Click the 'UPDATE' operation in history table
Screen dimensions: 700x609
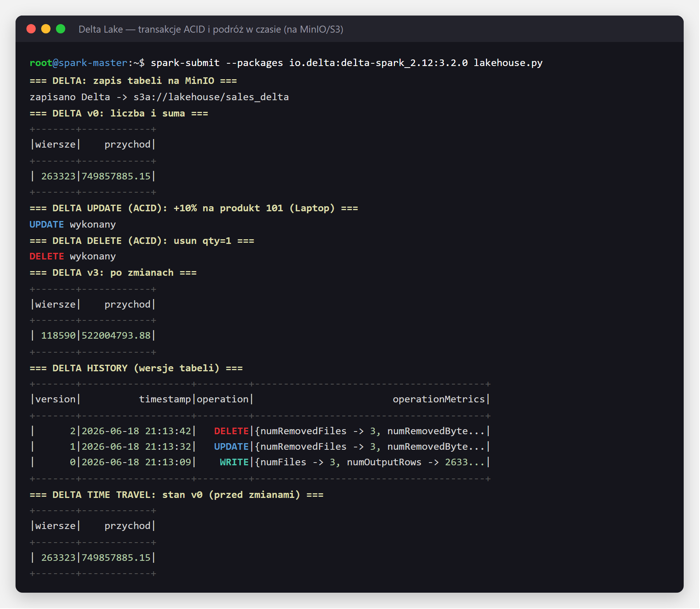[x=231, y=447]
